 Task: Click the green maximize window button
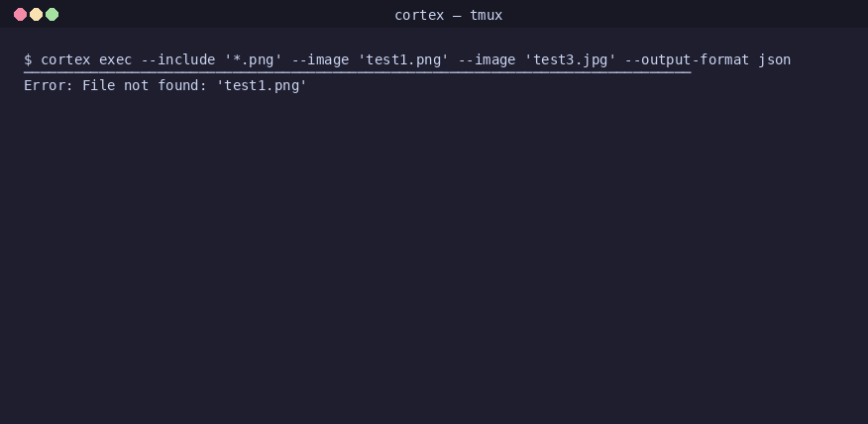pos(53,15)
